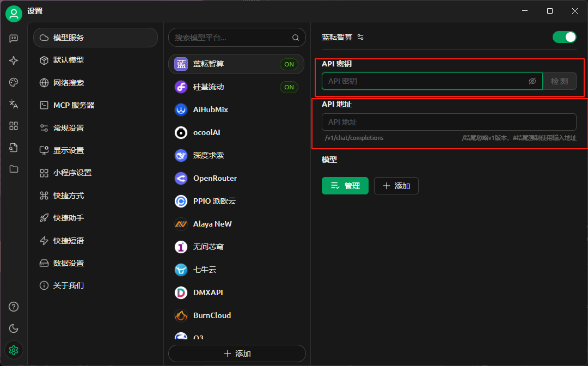Open the palette painting sidebar icon
The height and width of the screenshot is (366, 588).
pyautogui.click(x=14, y=82)
